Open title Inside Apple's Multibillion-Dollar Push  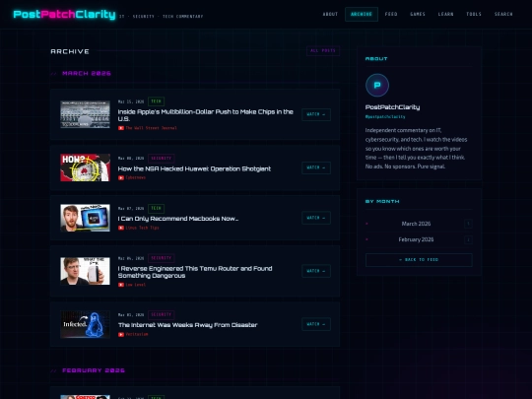[x=205, y=115]
